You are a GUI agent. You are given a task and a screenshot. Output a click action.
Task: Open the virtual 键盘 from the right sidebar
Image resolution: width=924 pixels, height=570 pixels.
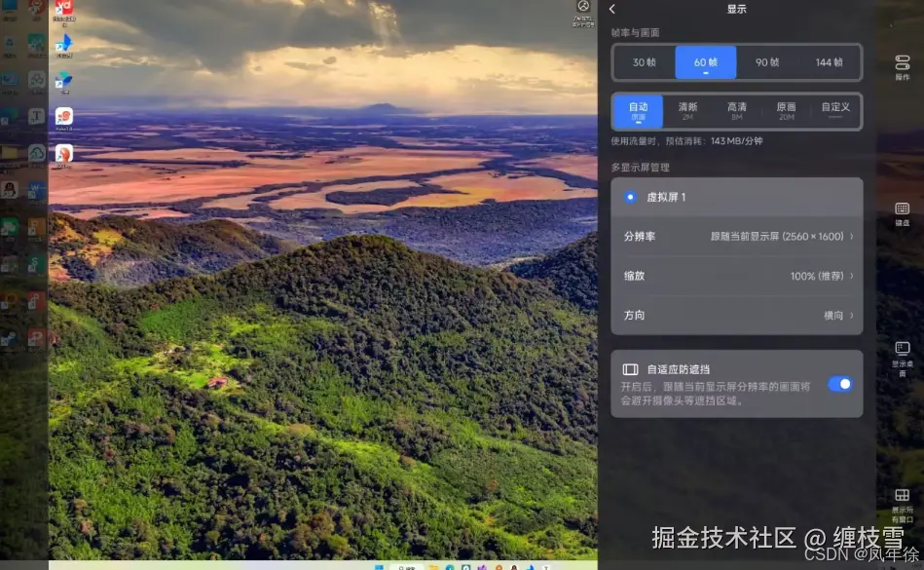(x=904, y=209)
